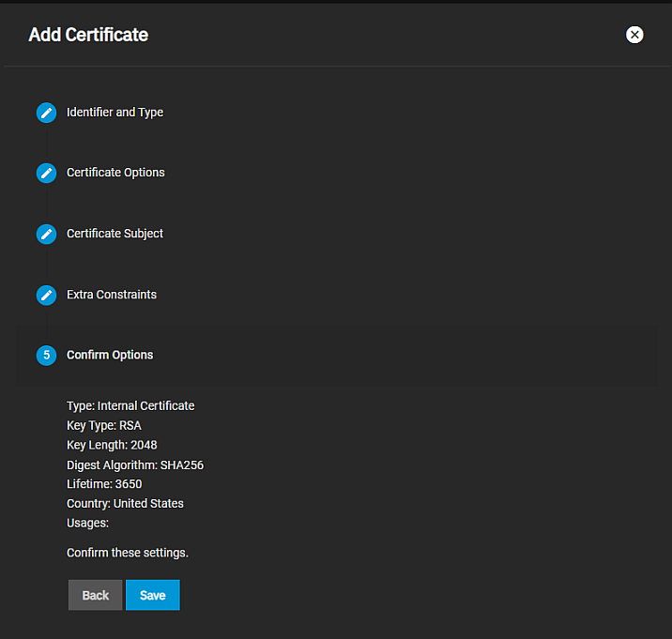Select the Extra Constraints step label

112,295
